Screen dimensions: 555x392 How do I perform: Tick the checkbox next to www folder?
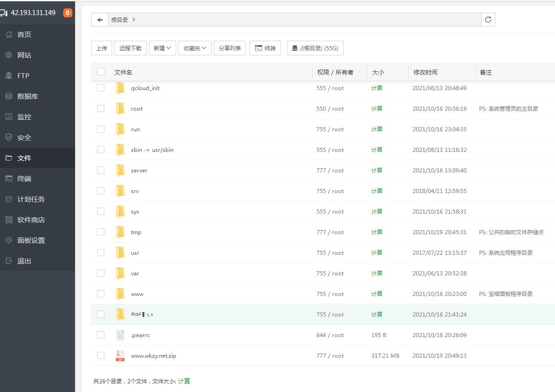tap(101, 294)
